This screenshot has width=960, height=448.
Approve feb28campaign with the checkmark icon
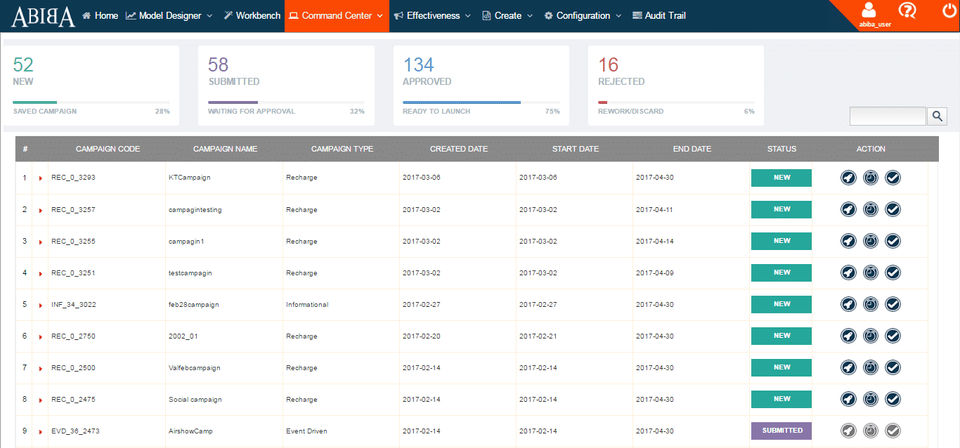[x=893, y=304]
